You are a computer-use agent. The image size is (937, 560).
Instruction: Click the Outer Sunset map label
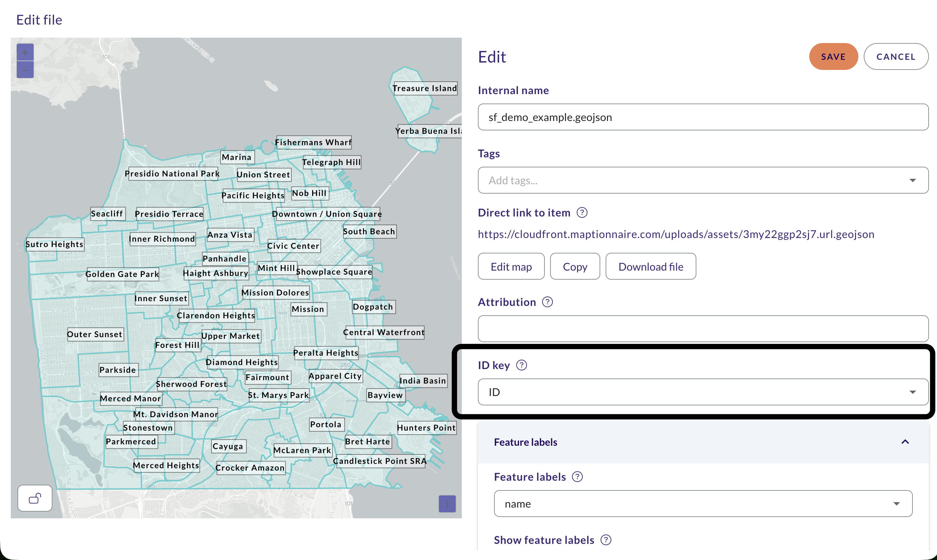[x=95, y=334]
